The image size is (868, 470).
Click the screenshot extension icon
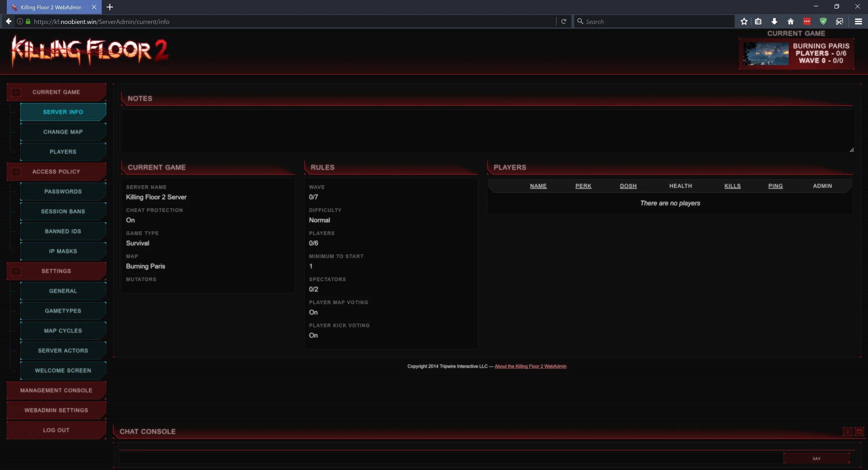coord(839,22)
